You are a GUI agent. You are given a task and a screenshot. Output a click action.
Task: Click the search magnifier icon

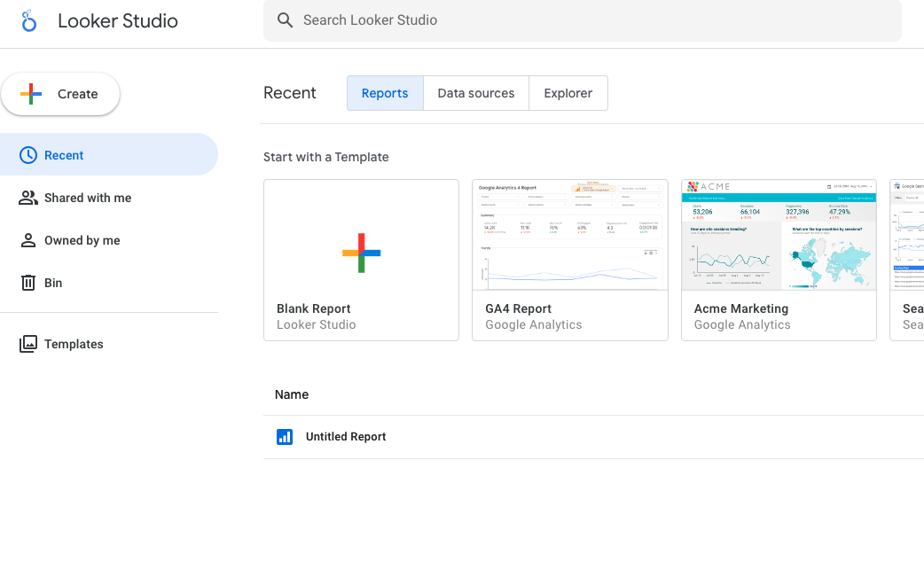286,20
